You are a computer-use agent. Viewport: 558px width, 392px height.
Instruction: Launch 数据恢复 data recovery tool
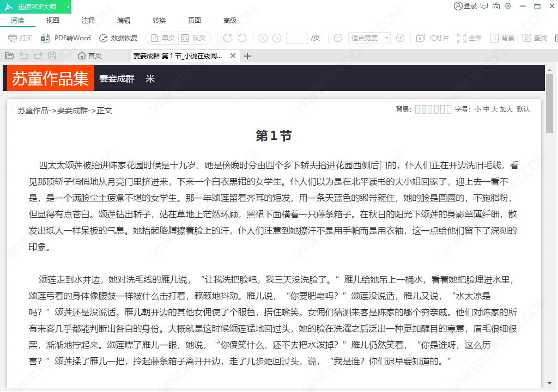point(118,38)
